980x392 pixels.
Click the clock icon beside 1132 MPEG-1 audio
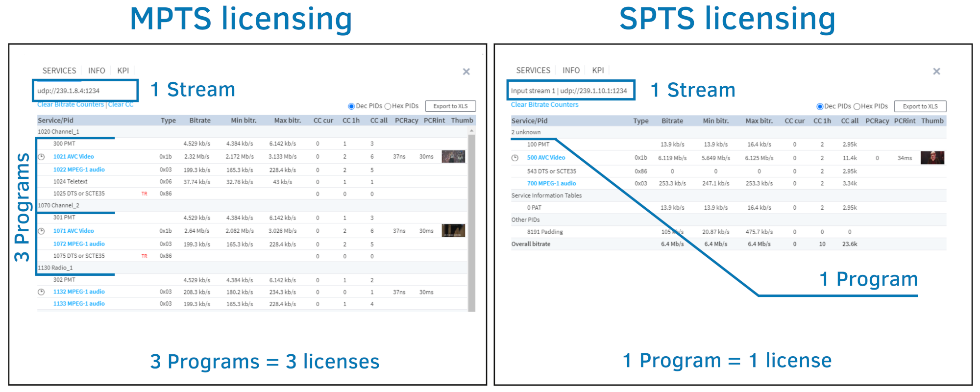[42, 292]
